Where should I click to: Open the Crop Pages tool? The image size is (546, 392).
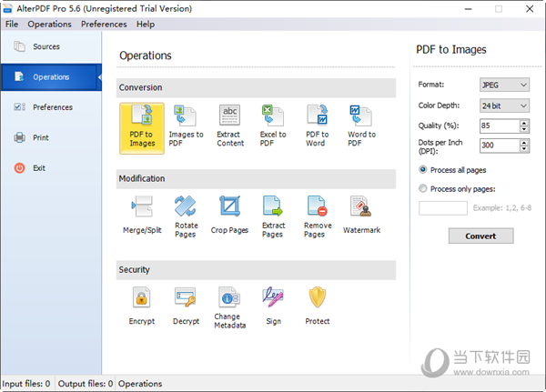click(x=229, y=215)
